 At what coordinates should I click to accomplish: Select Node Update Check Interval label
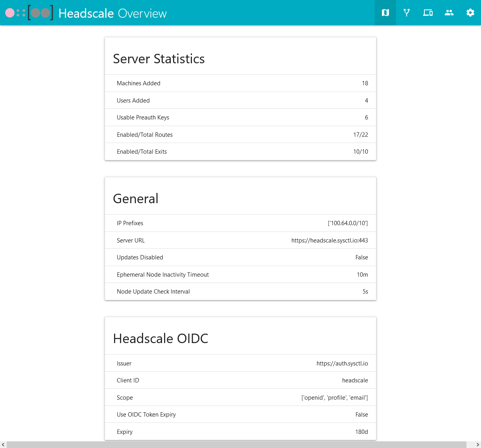[153, 292]
